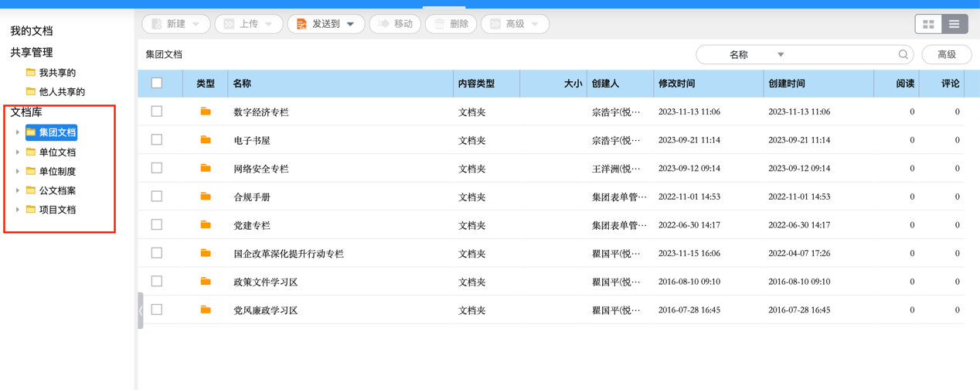980x390 pixels.
Task: Open the 发送到 toolbar menu
Action: tap(325, 24)
